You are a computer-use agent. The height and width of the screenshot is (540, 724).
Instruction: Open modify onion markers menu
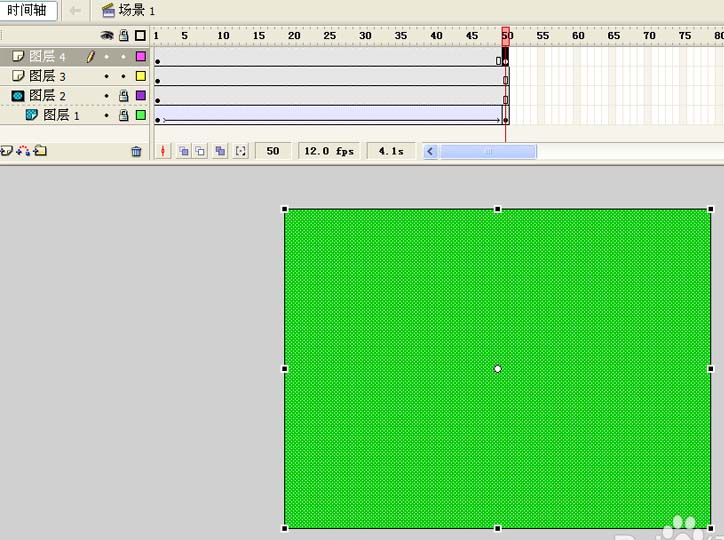click(x=241, y=151)
